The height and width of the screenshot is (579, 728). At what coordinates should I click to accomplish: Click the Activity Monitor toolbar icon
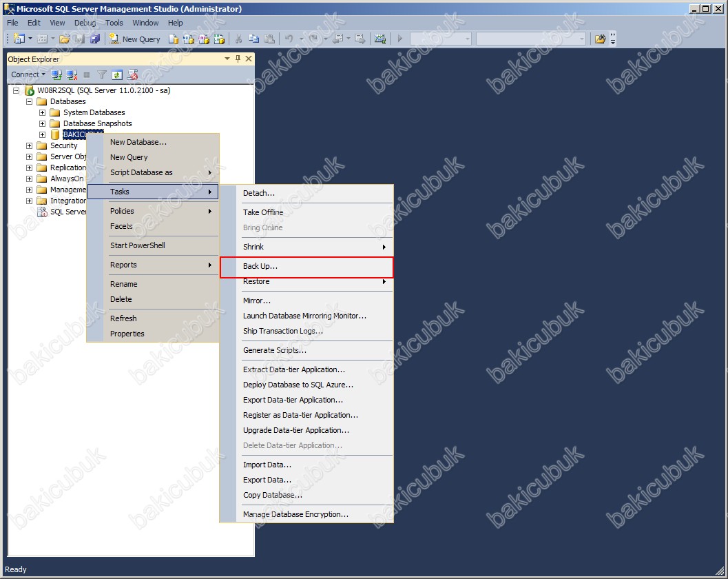379,39
